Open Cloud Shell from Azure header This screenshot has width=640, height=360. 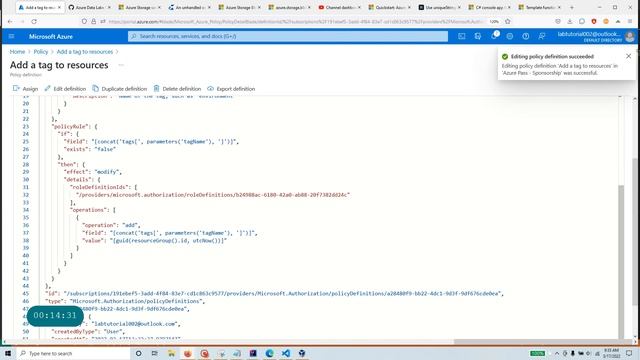(462, 36)
